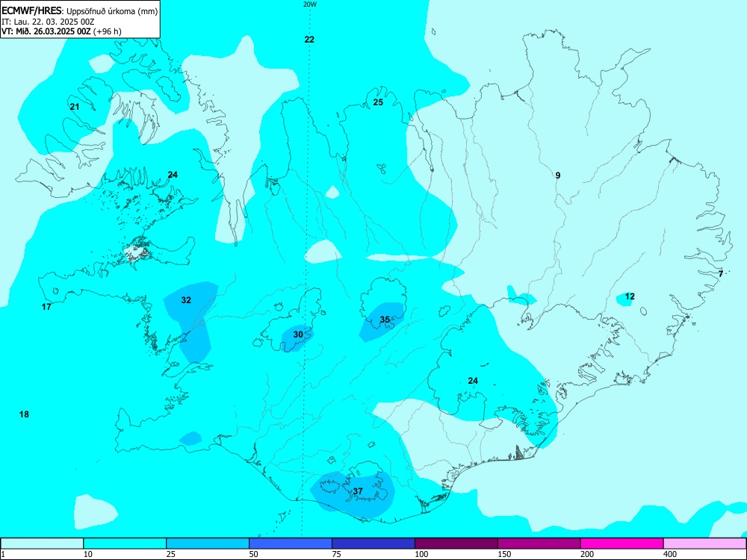
Task: Click the precipitation value 21
Action: coord(74,107)
